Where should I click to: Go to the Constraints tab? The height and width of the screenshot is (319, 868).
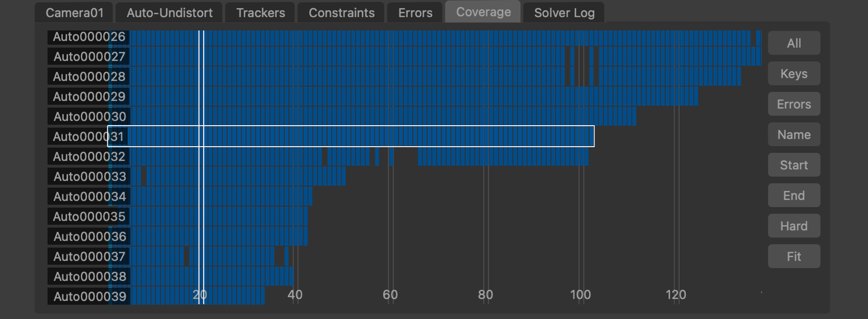click(x=342, y=13)
